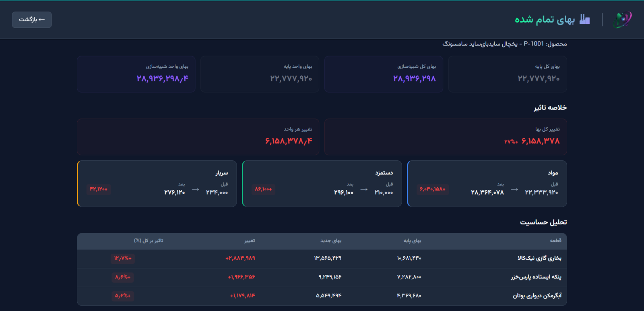Click the بهای کل پایه card value

point(539,79)
